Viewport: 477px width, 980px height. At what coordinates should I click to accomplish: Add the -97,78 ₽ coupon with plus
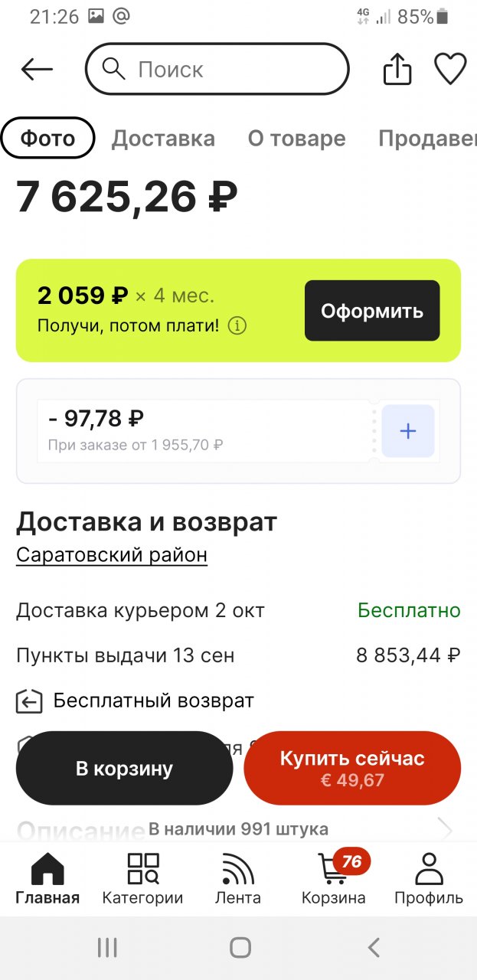pos(407,431)
